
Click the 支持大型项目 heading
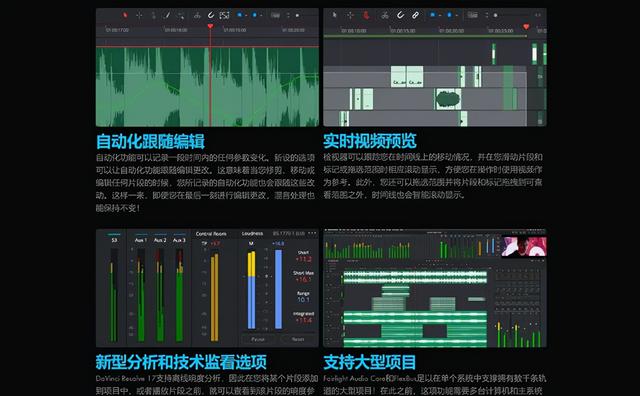coord(369,362)
